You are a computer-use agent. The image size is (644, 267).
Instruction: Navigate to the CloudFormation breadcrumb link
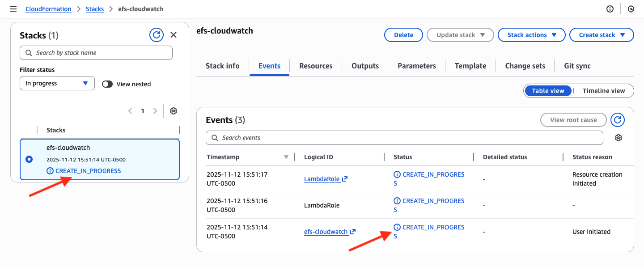point(48,8)
